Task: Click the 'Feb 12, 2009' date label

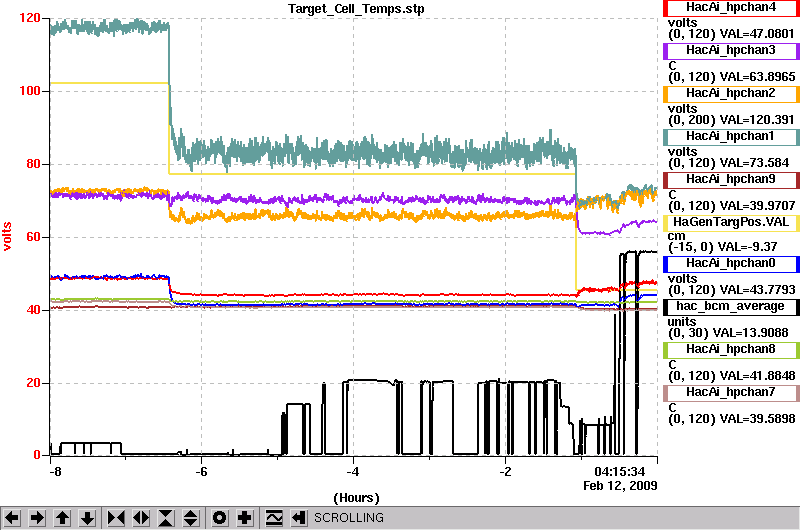Action: click(620, 486)
